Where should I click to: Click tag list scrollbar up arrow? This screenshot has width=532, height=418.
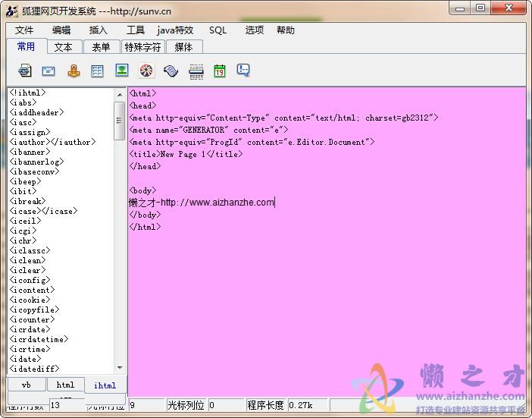[120, 94]
